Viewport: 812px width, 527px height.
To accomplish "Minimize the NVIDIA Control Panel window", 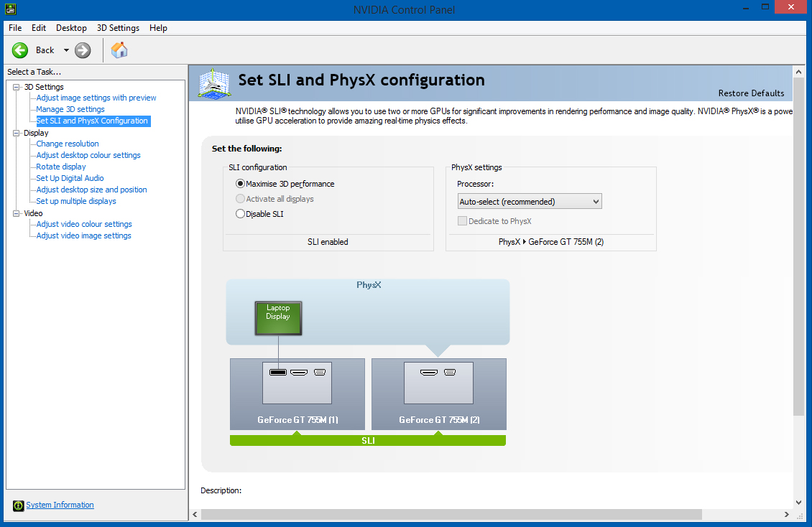I will [746, 8].
